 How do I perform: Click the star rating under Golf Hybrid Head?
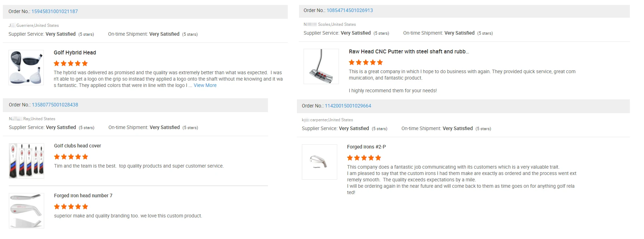point(71,64)
